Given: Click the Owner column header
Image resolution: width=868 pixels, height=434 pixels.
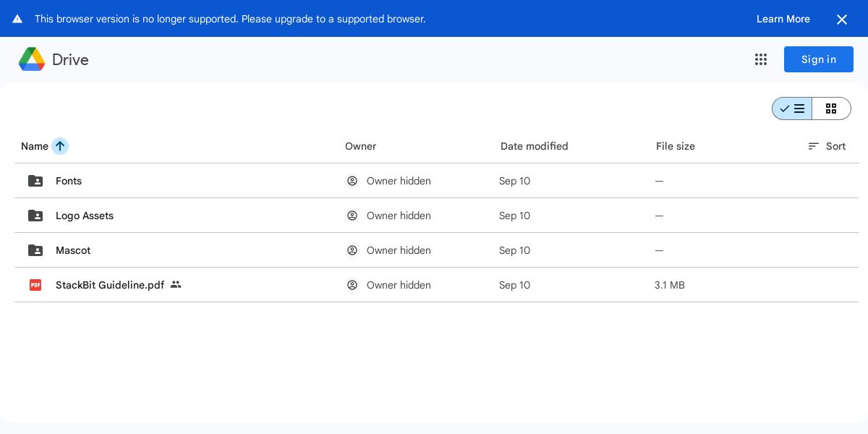Looking at the screenshot, I should click(x=360, y=146).
